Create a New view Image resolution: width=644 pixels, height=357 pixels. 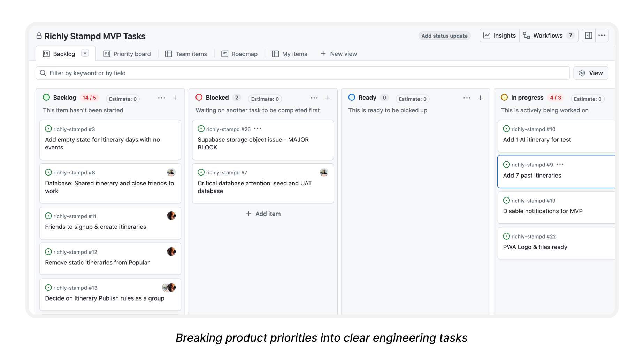point(339,54)
